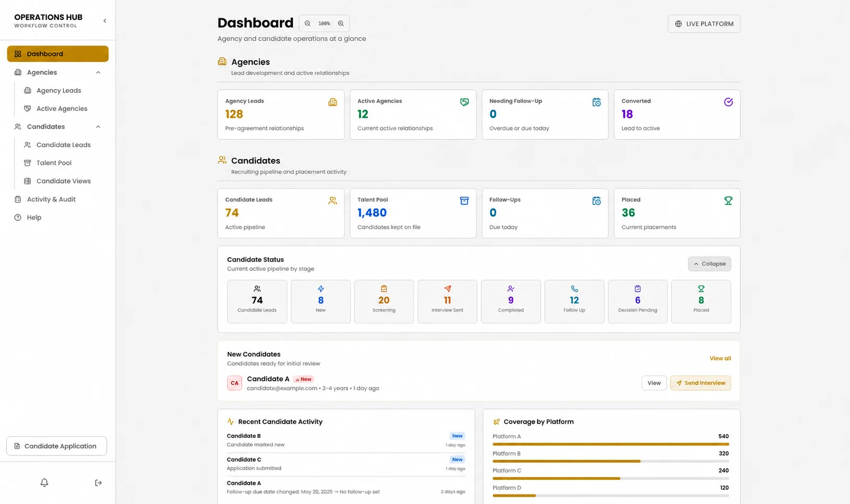Open the Follow Up stage tile
850x504 pixels.
(x=574, y=302)
